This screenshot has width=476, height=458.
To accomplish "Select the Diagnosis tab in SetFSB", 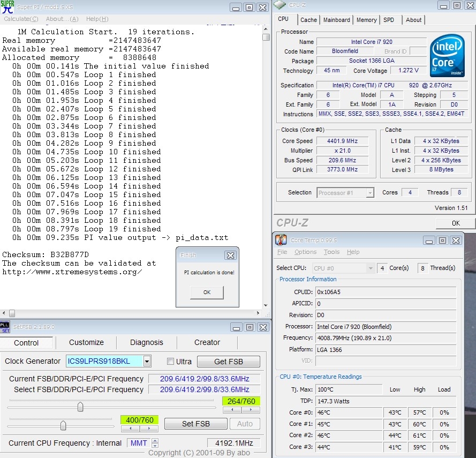I will 146,343.
